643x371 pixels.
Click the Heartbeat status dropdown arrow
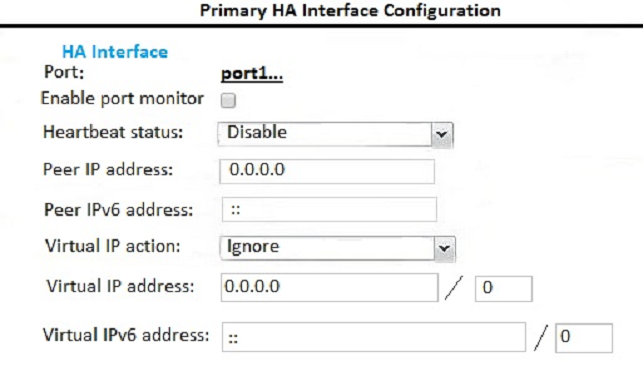[x=442, y=134]
